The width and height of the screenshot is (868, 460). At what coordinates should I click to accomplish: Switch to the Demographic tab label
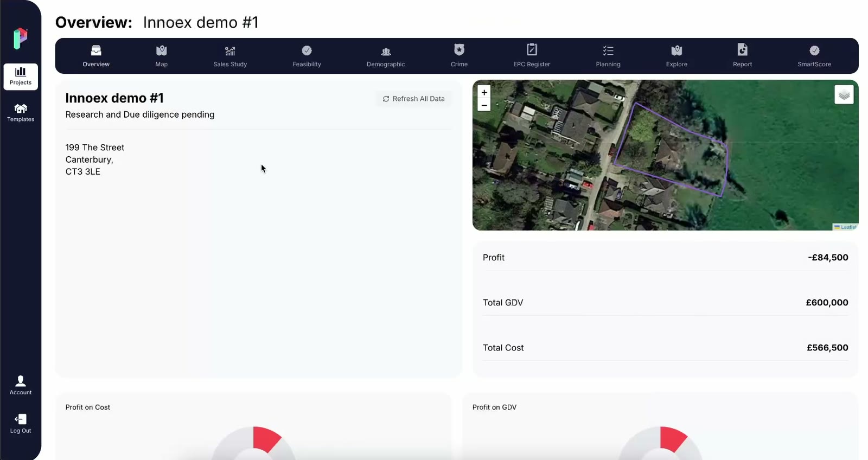tap(386, 64)
